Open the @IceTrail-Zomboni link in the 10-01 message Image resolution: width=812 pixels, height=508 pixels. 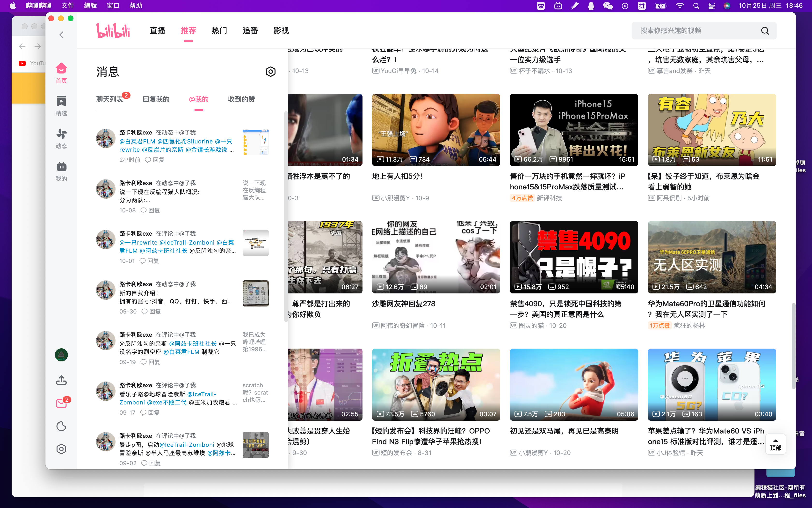coord(187,243)
